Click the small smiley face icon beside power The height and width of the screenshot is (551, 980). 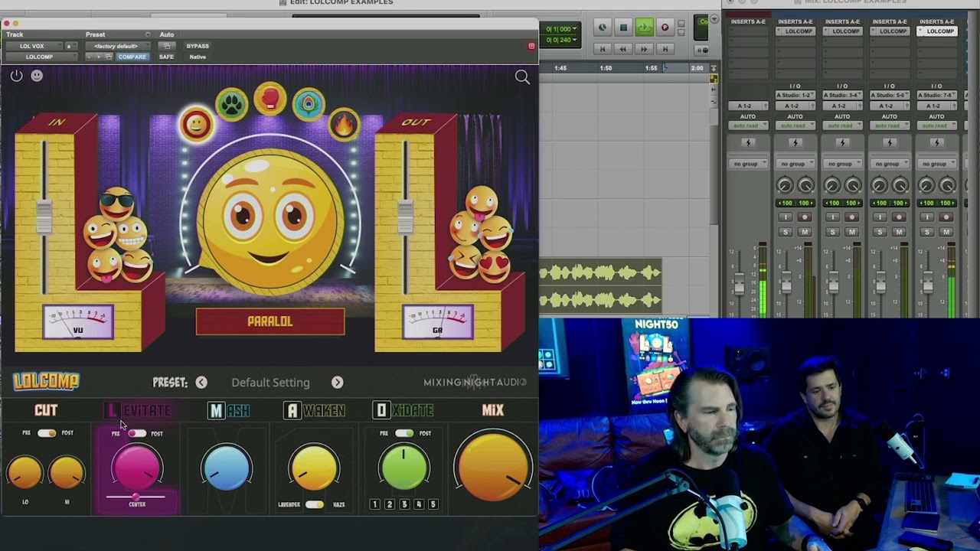(37, 76)
